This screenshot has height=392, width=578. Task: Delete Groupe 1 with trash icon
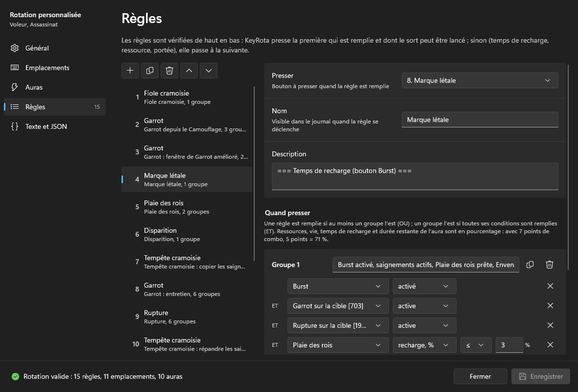(x=550, y=265)
